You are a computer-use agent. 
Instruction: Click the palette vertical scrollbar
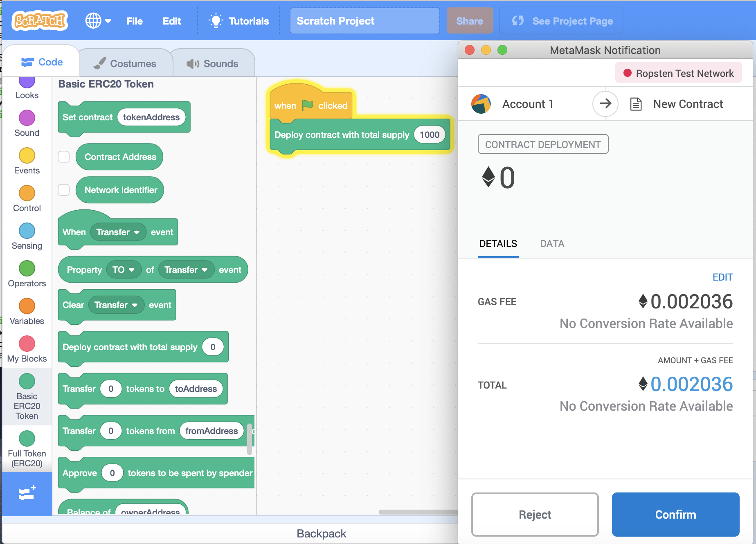tap(250, 438)
